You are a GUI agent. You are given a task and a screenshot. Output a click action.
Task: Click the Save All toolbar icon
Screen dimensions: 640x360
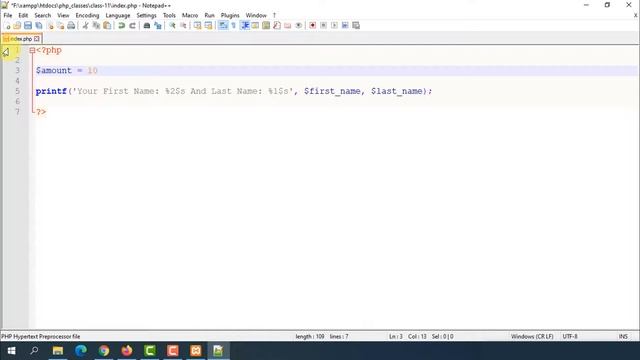(x=39, y=26)
